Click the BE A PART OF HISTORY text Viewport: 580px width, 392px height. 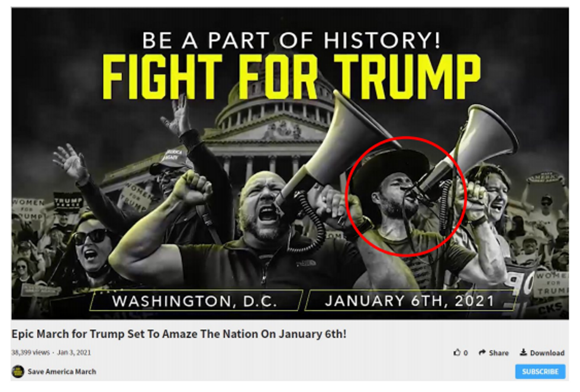point(291,40)
